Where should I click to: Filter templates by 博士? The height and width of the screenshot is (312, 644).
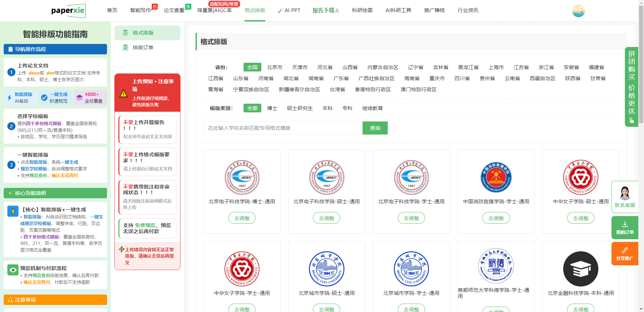point(272,108)
